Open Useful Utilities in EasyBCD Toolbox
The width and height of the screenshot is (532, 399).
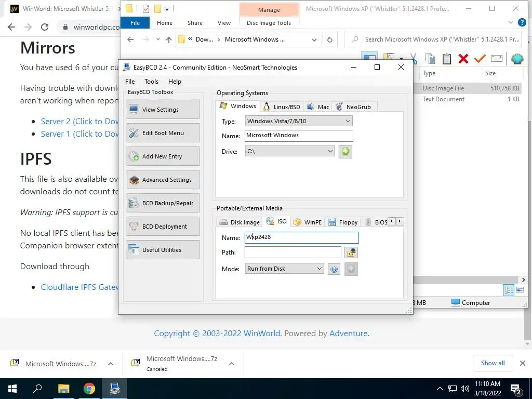(x=163, y=250)
